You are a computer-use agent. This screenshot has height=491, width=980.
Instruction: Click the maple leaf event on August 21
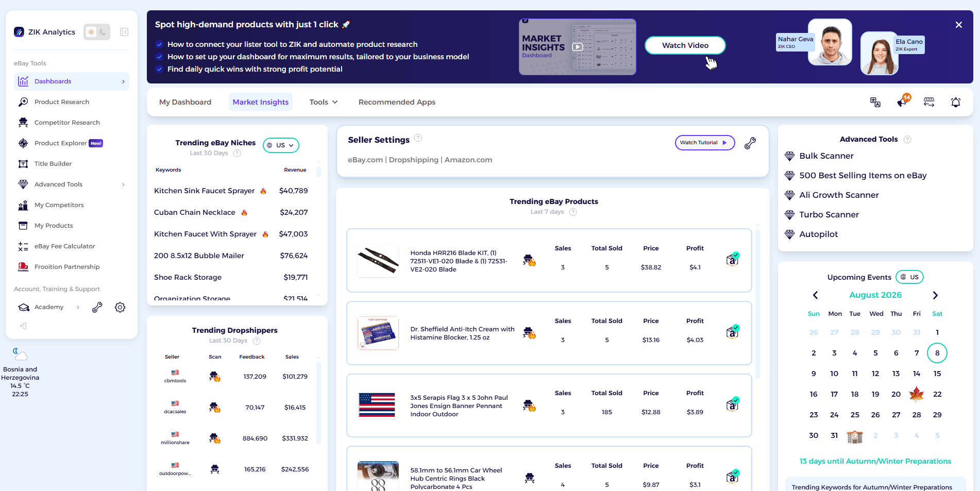(917, 394)
